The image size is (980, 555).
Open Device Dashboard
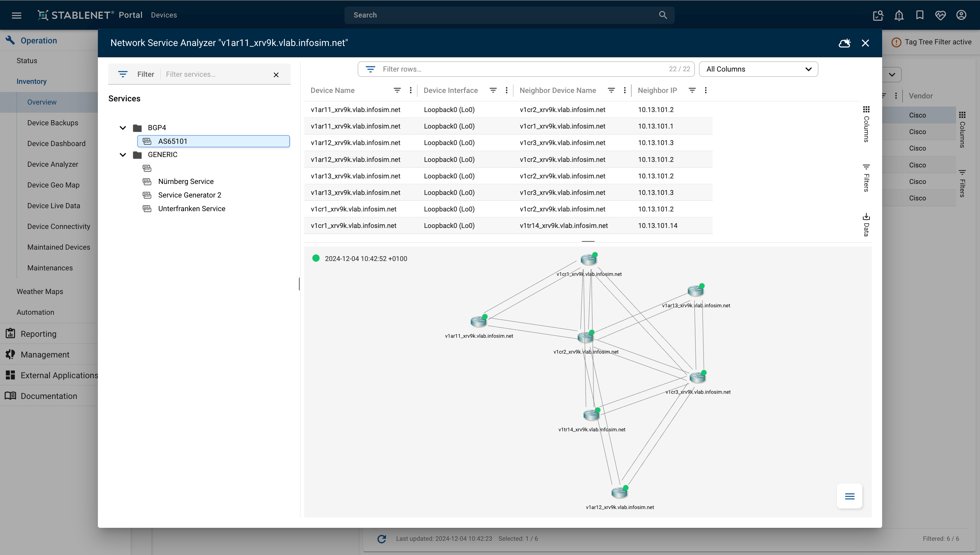click(56, 144)
